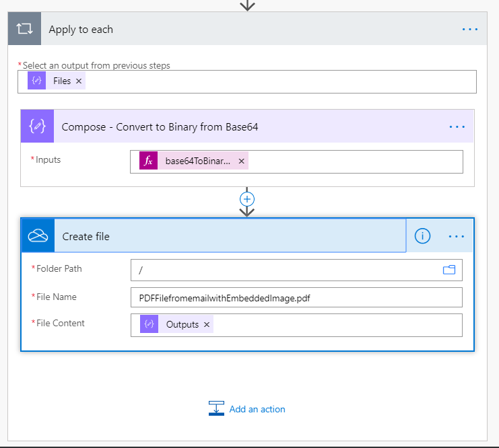Screen dimensions: 499x448
Task: Click the File Name input field
Action: pyautogui.click(x=296, y=297)
